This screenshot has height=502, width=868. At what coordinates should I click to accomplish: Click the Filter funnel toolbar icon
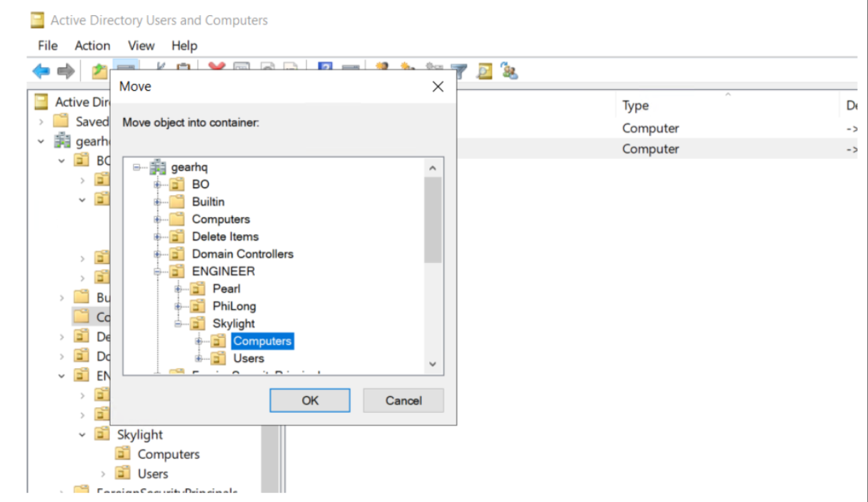[x=459, y=71]
